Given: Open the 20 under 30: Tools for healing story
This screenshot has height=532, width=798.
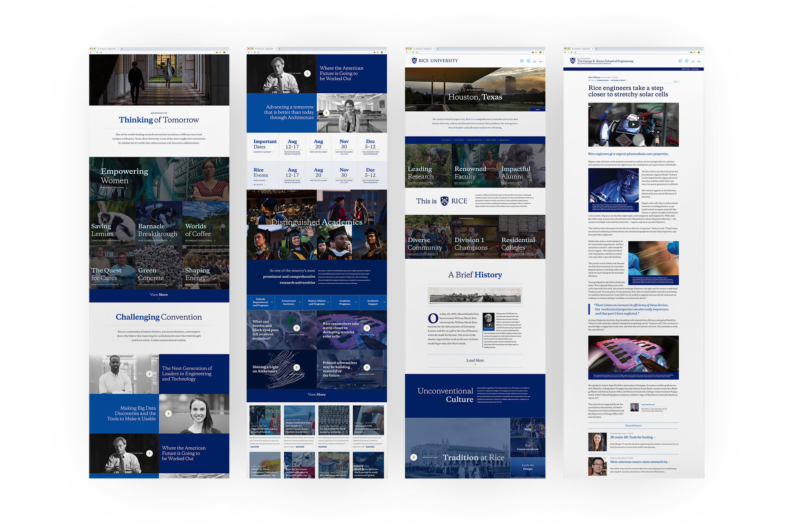Looking at the screenshot, I should point(631,437).
